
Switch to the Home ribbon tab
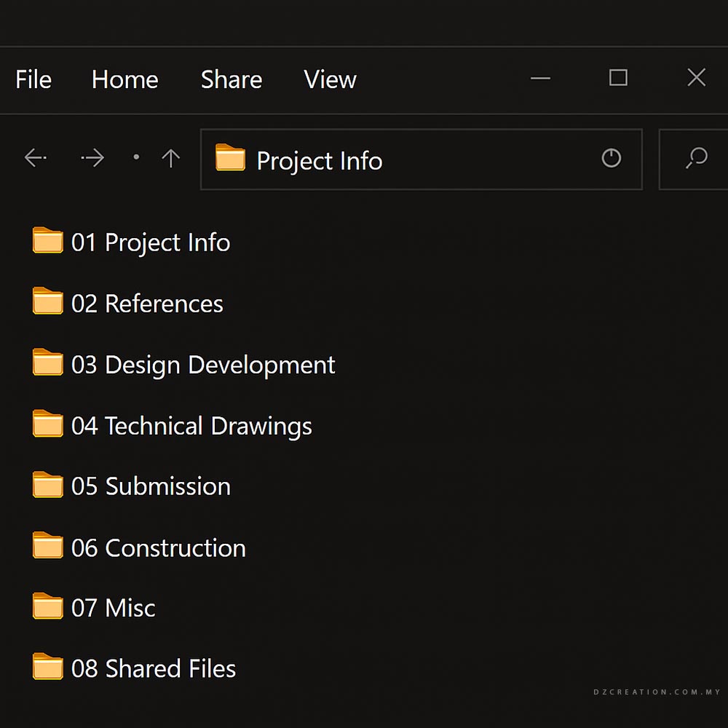tap(124, 79)
